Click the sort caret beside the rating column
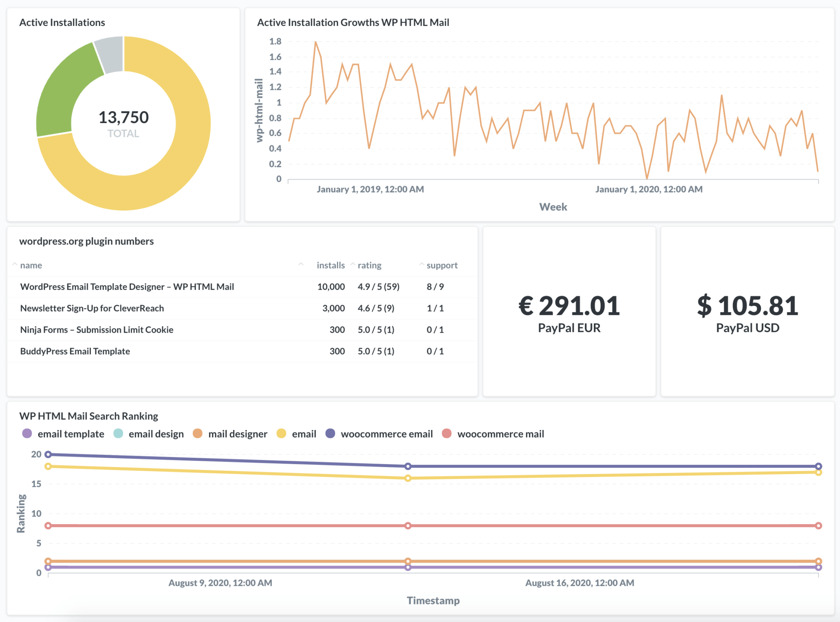This screenshot has height=622, width=840. click(352, 264)
